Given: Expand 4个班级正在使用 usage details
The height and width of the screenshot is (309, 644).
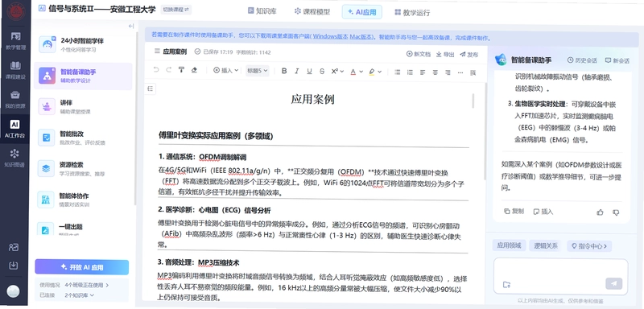Looking at the screenshot, I should (x=87, y=285).
